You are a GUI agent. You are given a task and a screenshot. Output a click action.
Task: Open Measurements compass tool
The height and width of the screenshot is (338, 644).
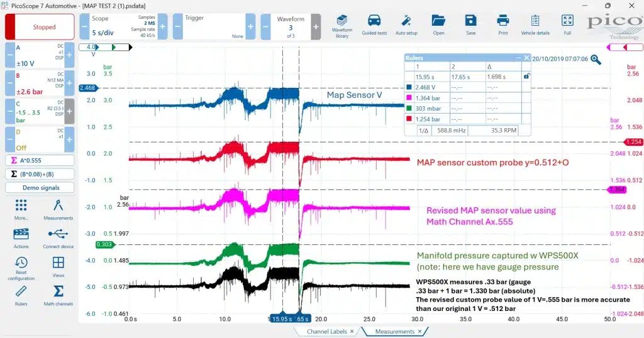click(58, 210)
